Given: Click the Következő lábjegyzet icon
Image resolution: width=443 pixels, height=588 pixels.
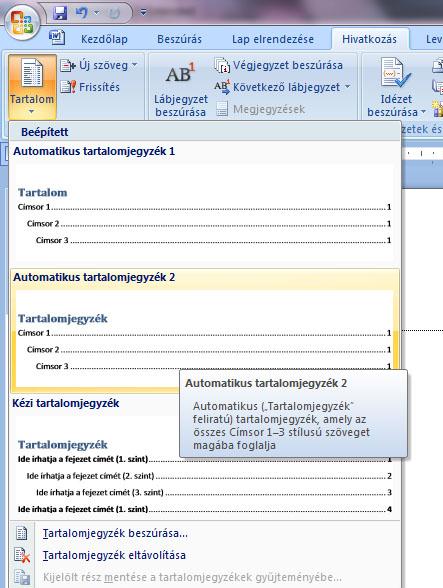Looking at the screenshot, I should click(x=222, y=87).
